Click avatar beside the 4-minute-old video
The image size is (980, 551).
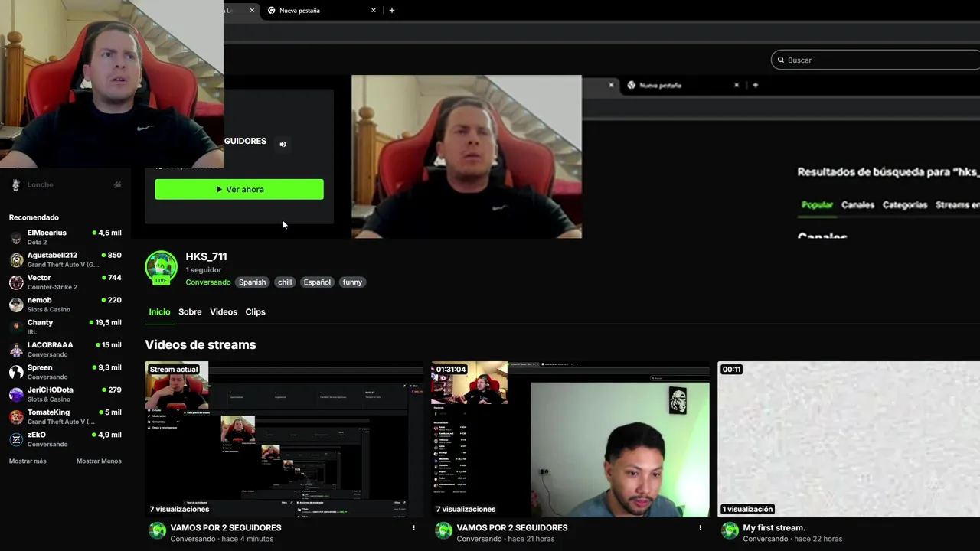[157, 530]
